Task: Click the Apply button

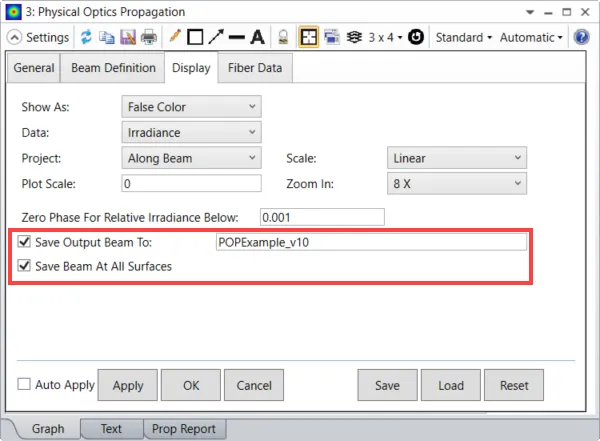Action: (x=128, y=385)
